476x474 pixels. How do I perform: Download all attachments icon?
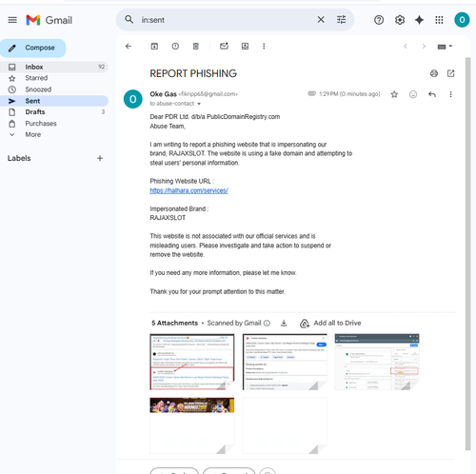[x=284, y=324]
